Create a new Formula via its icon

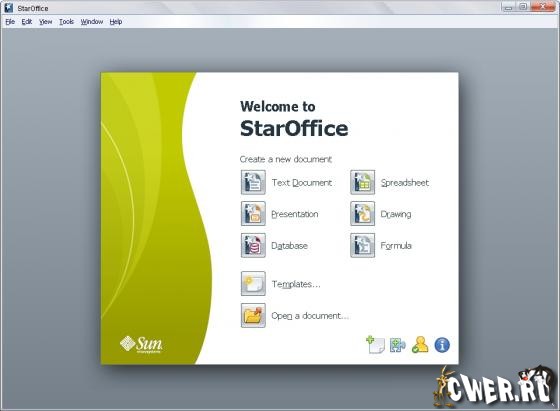(362, 245)
